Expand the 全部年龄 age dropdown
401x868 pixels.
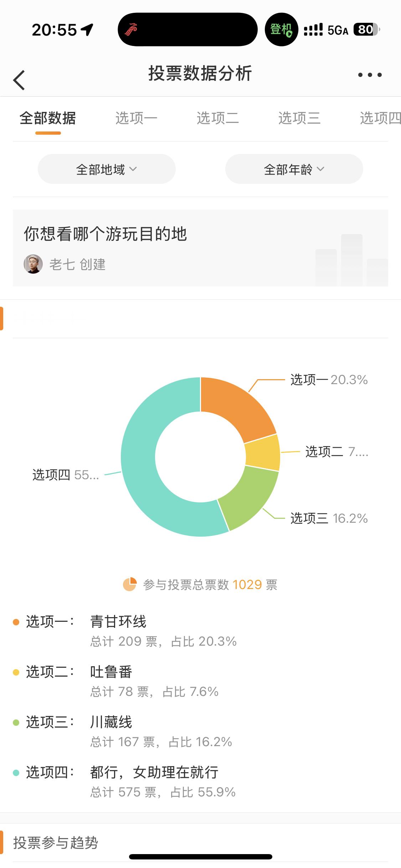[294, 169]
